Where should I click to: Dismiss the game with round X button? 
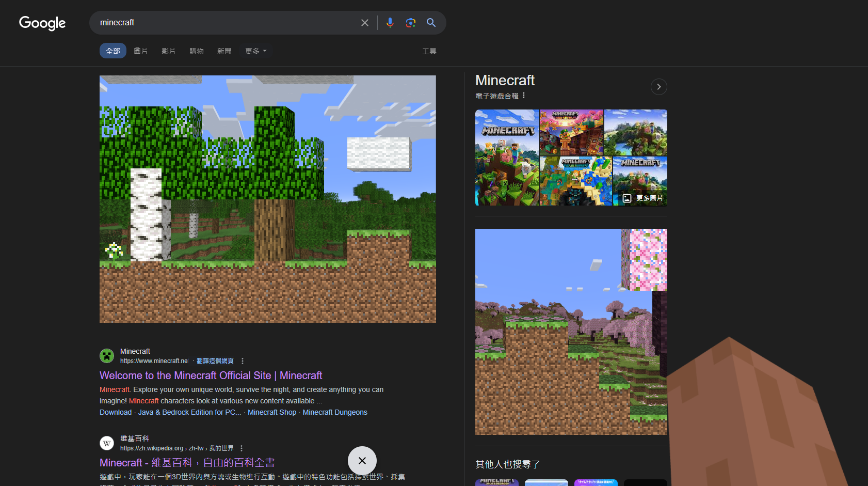coord(362,461)
